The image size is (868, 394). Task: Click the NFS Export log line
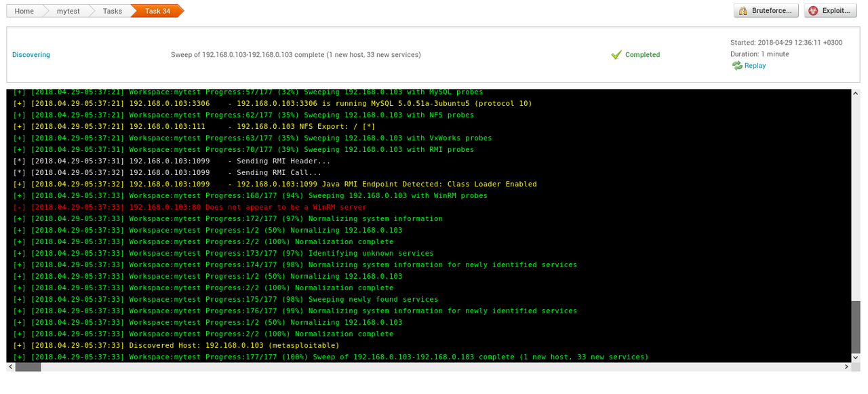[194, 127]
